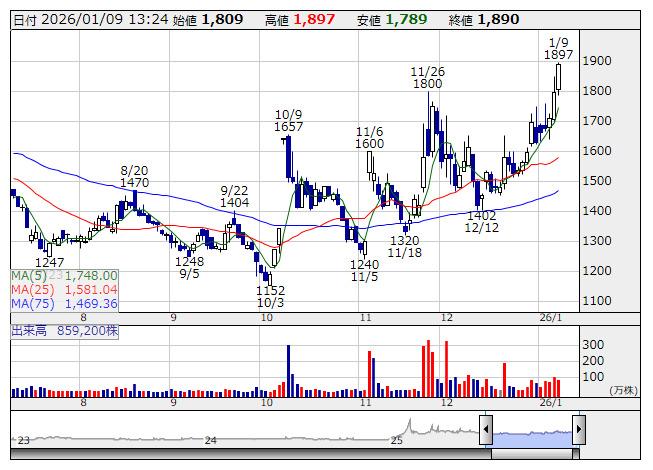The width and height of the screenshot is (653, 470).
Task: Click the year 24 marker in navigator
Action: (210, 440)
